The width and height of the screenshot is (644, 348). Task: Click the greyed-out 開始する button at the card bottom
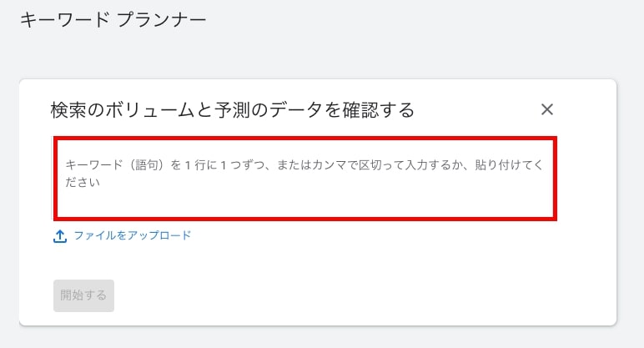coord(83,295)
